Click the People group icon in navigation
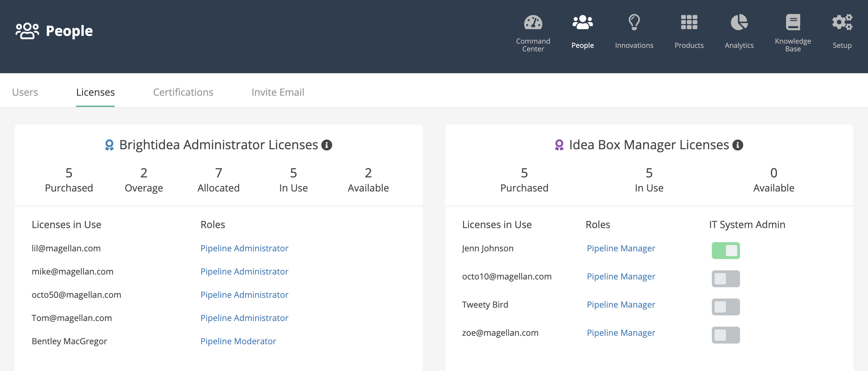This screenshot has height=371, width=868. 583,23
